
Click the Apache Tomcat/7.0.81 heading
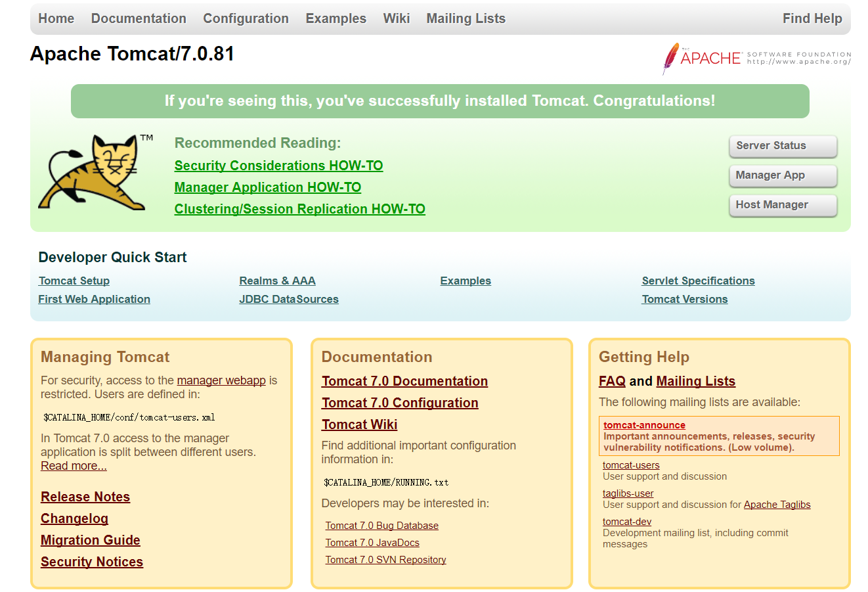[132, 54]
